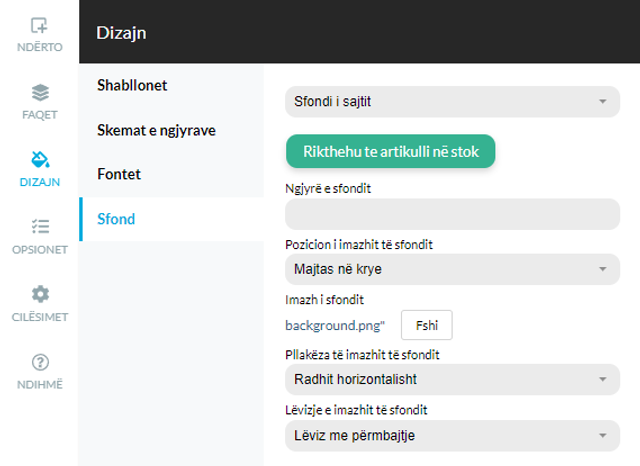Click the arrow of Sfondi i sajtit combo
The height and width of the screenshot is (466, 640).
click(x=602, y=102)
